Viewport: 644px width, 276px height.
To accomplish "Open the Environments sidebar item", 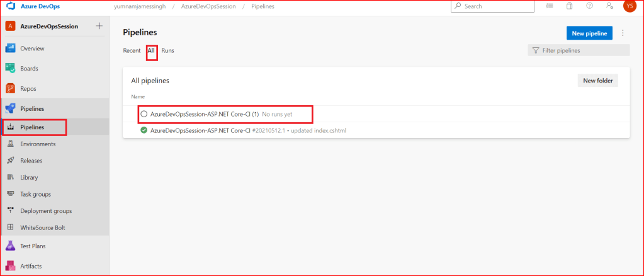I will (x=37, y=144).
